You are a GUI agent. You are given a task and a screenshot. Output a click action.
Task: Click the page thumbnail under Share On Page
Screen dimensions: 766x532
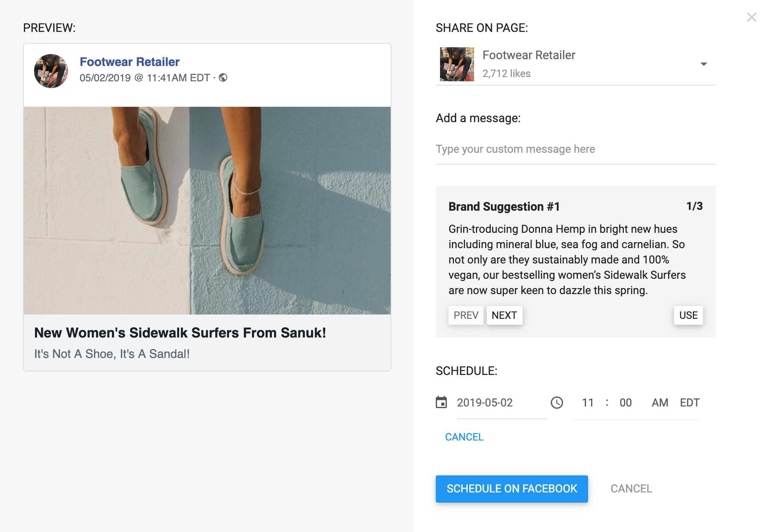tap(457, 64)
